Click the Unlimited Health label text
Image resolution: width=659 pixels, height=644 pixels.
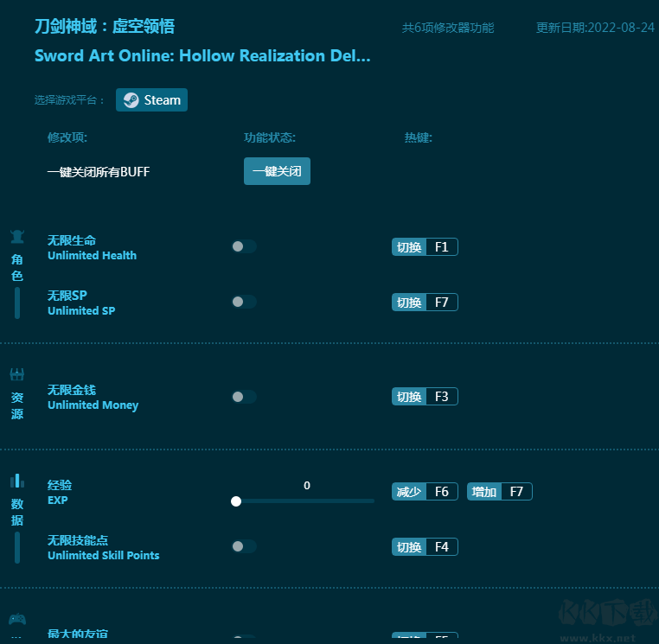92,256
